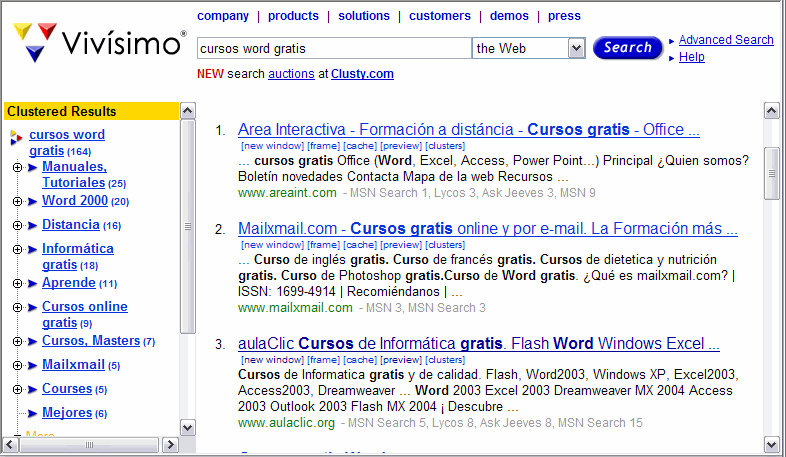The width and height of the screenshot is (786, 457).
Task: Click the cluster panel horizontal scrollbar thumb
Action: (89, 444)
